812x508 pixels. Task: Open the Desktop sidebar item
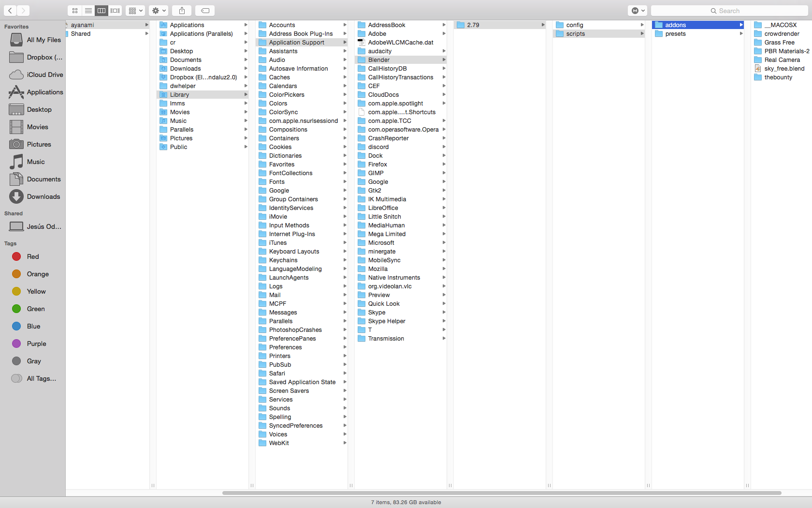pyautogui.click(x=33, y=109)
